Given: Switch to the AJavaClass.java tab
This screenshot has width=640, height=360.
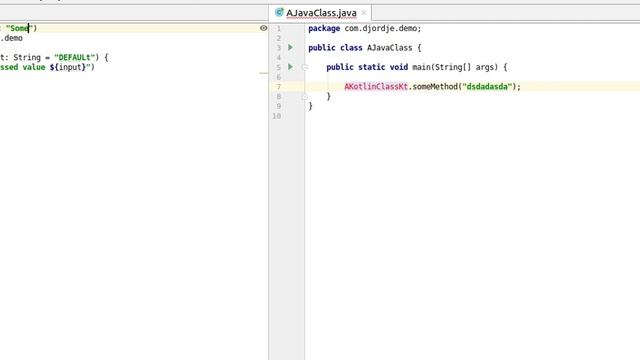Looking at the screenshot, I should [321, 13].
